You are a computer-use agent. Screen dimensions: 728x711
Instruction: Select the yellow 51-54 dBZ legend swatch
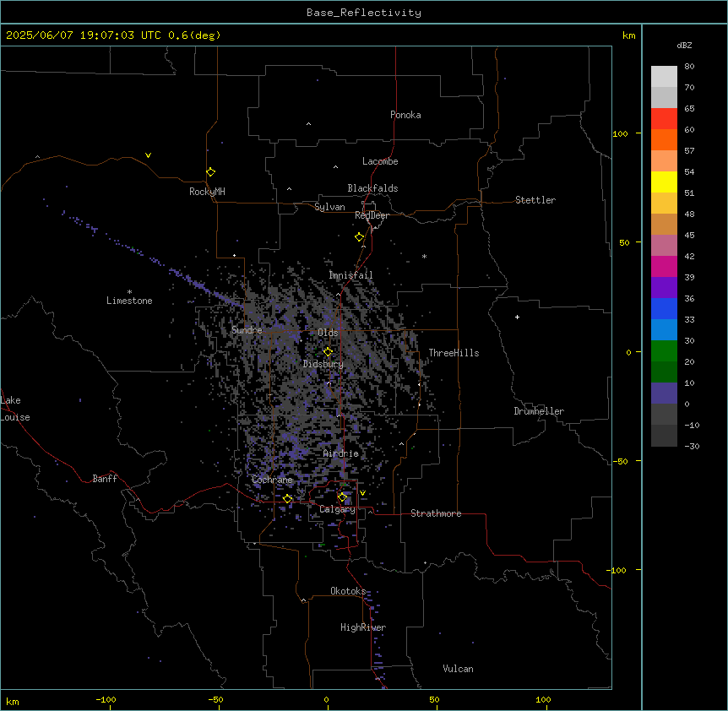(664, 182)
